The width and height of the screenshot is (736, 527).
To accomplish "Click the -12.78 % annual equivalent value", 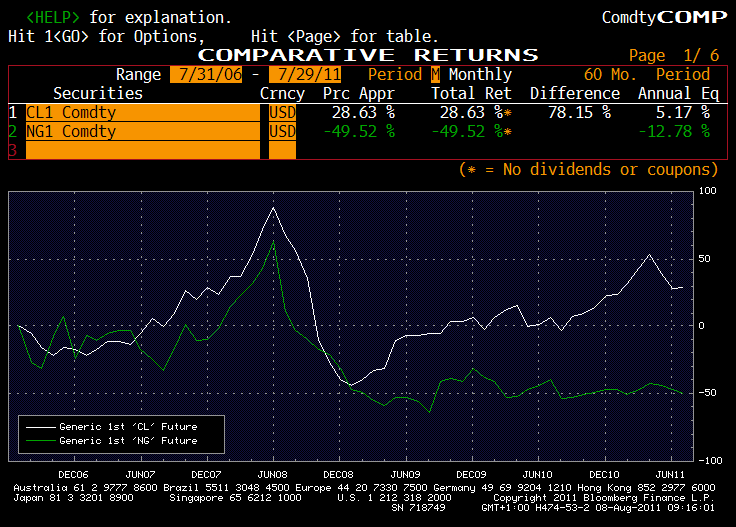I will pyautogui.click(x=674, y=131).
